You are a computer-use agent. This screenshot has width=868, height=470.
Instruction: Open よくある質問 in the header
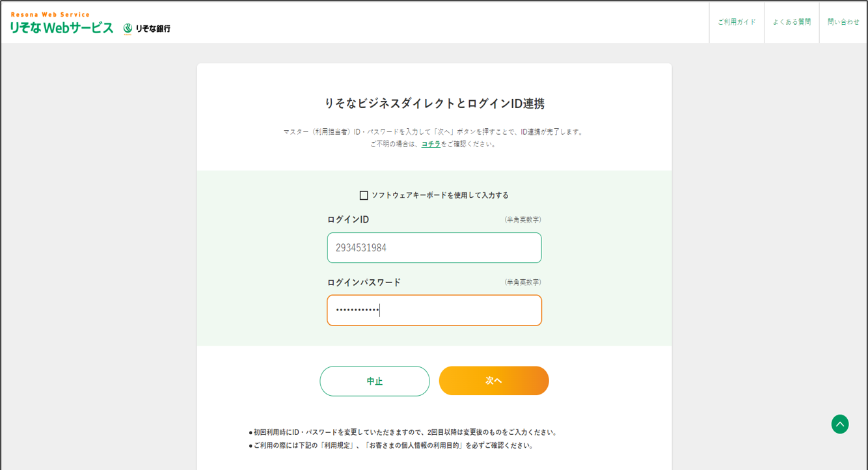point(792,22)
